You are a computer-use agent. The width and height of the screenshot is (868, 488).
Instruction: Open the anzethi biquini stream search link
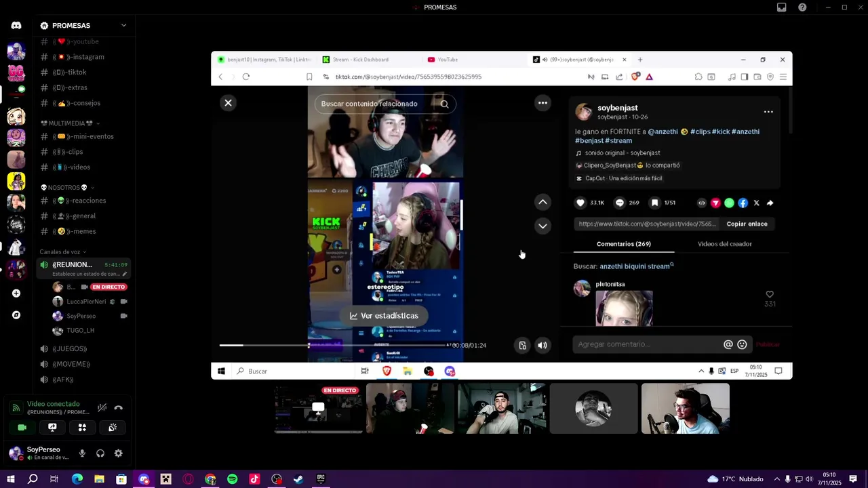pyautogui.click(x=635, y=266)
